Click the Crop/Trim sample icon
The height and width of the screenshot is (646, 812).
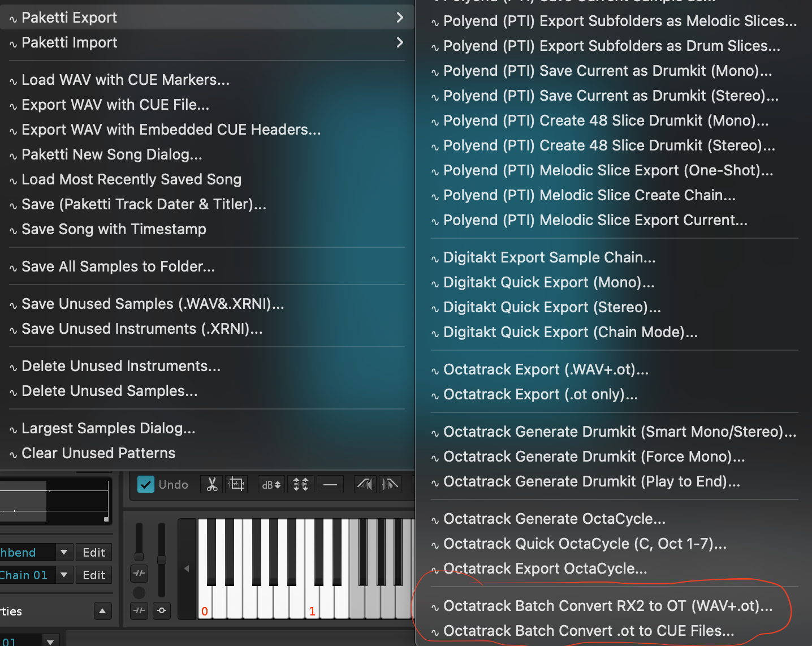(x=236, y=485)
